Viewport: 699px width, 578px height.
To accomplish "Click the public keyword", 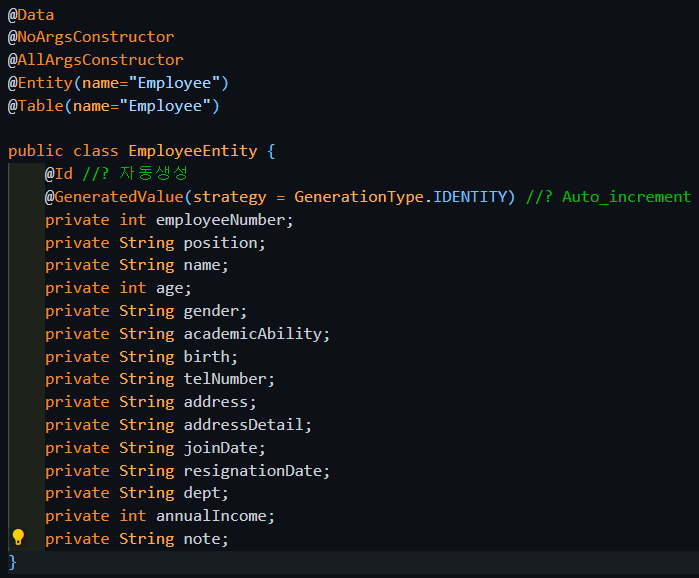I will [x=36, y=151].
